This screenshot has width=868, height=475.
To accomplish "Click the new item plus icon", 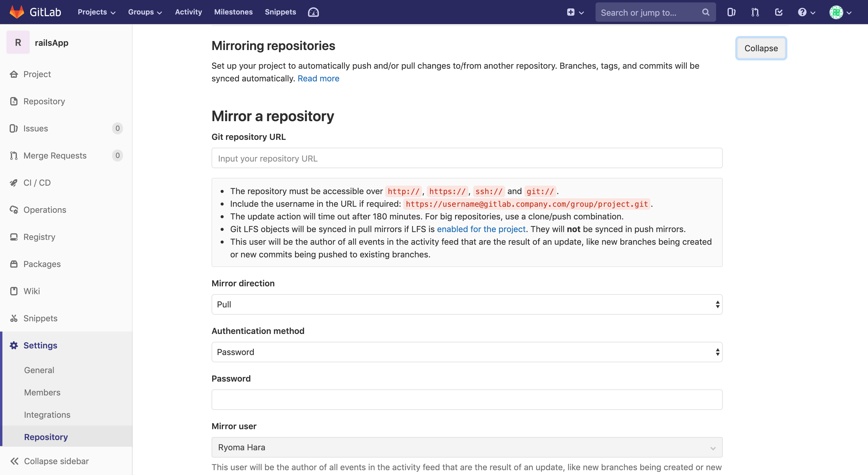I will pos(571,12).
